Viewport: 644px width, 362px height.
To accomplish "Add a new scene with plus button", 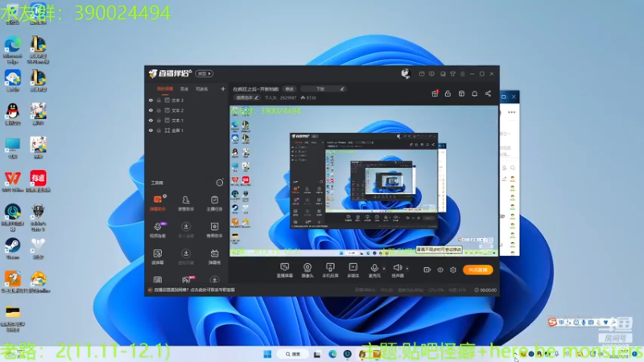I will click(x=223, y=88).
